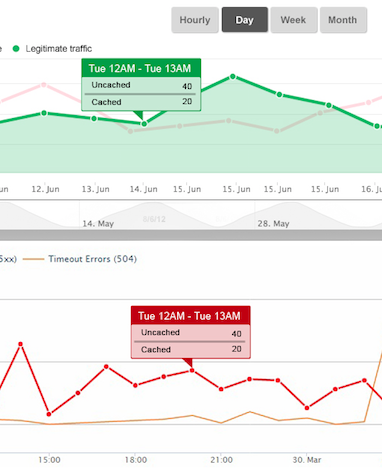
Task: Switch to the Week view
Action: [x=294, y=20]
